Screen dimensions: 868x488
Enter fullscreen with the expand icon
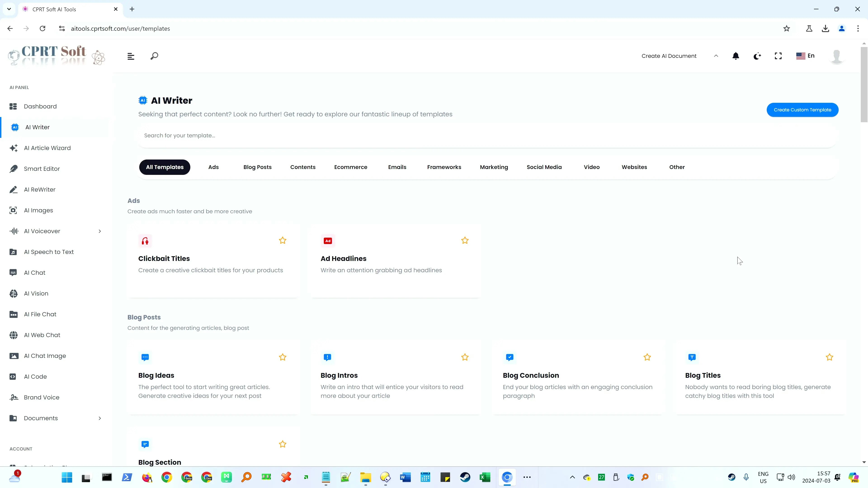pos(778,56)
